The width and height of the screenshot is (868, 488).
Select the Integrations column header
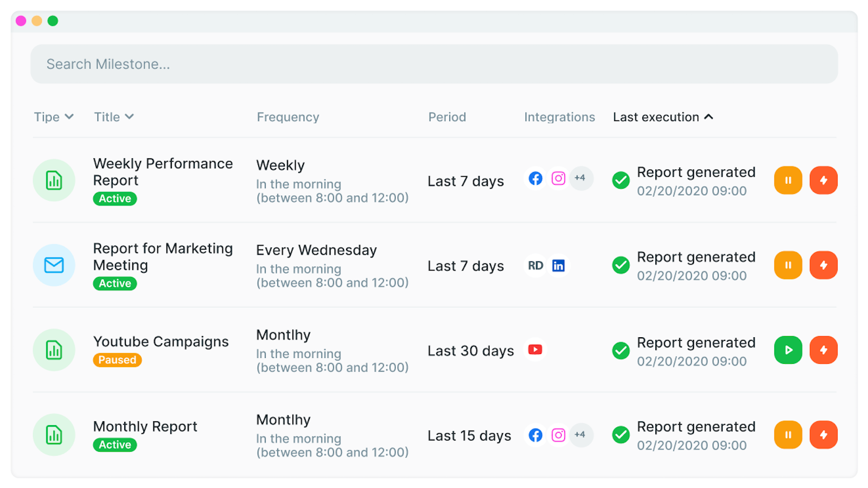[559, 117]
